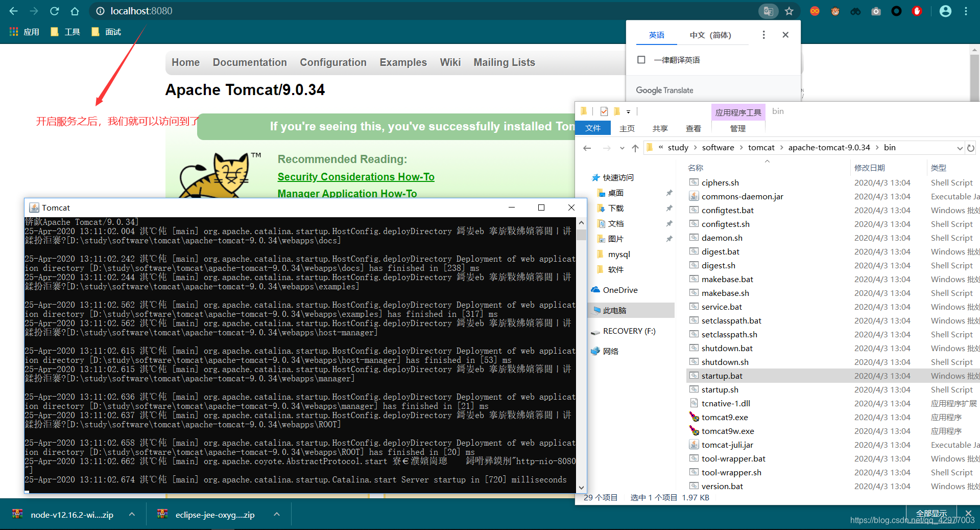
Task: Open the Configuration link on Tomcat page
Action: (x=333, y=62)
